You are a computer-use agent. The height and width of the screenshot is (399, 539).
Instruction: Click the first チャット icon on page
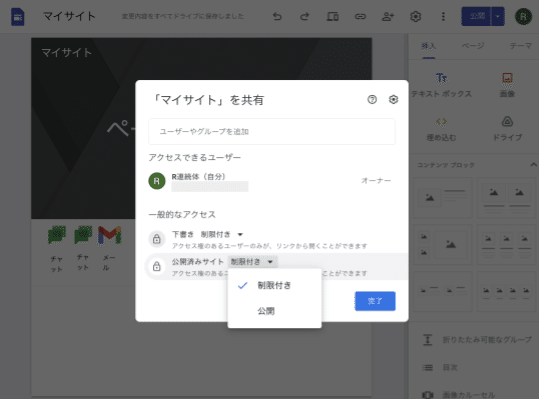click(57, 235)
